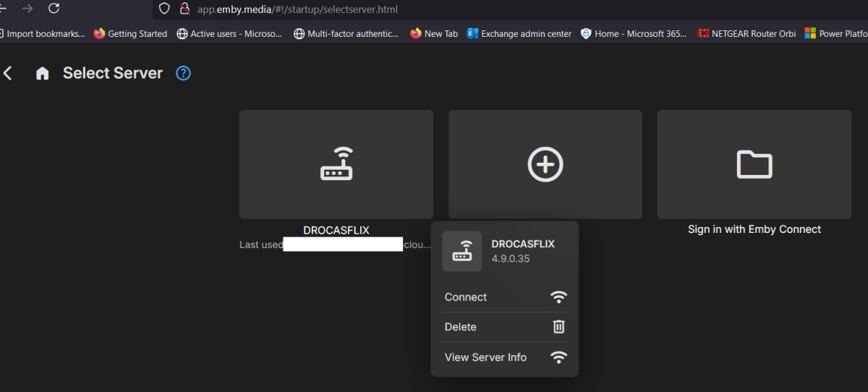Open the DROCASFLIX server card
This screenshot has width=868, height=392.
(x=336, y=164)
